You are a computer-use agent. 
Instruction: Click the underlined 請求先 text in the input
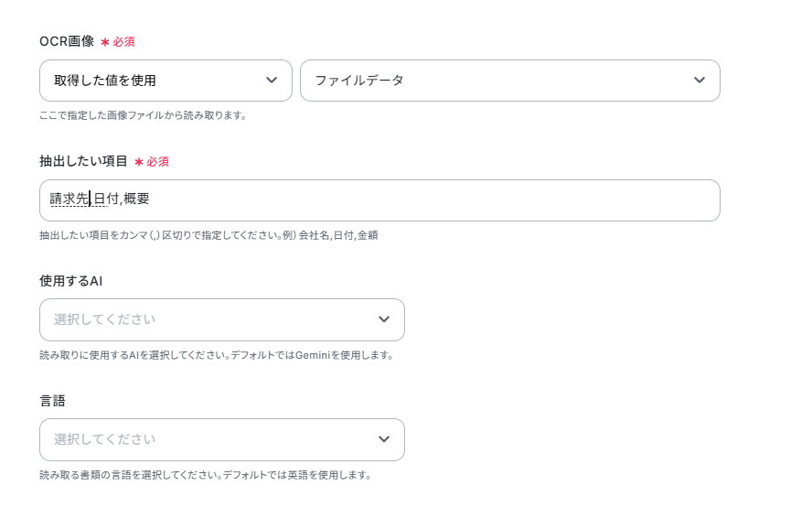(69, 200)
